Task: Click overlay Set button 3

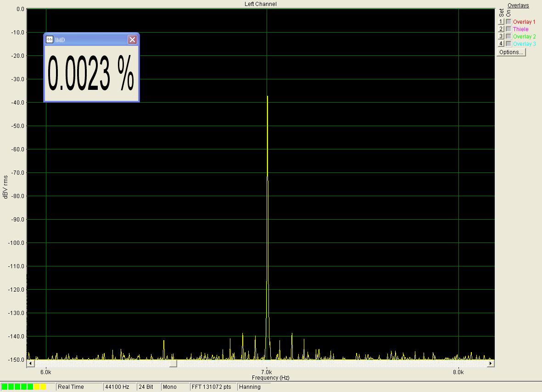Action: coord(501,36)
